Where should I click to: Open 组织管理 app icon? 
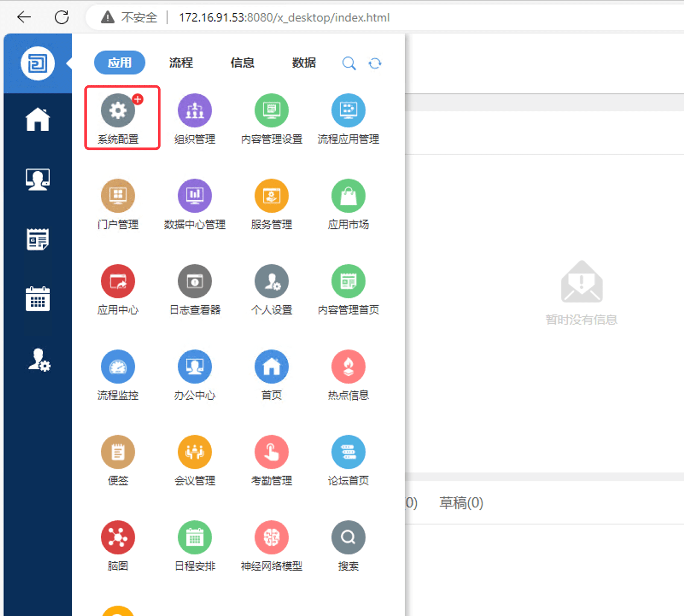195,111
